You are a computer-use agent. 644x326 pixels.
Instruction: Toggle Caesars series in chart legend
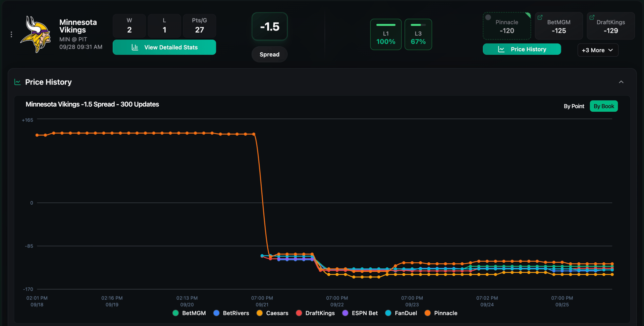[x=272, y=313]
